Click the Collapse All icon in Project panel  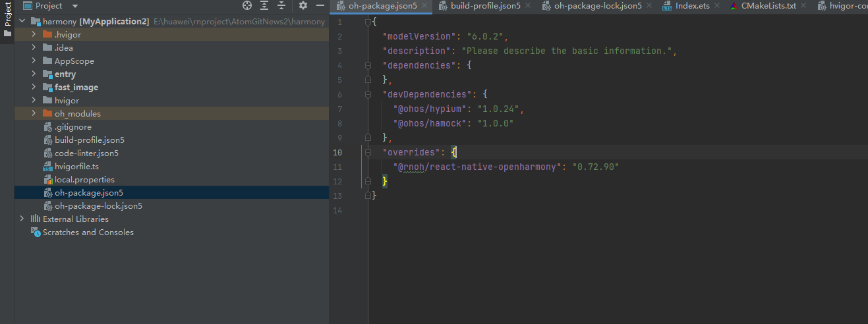click(281, 5)
